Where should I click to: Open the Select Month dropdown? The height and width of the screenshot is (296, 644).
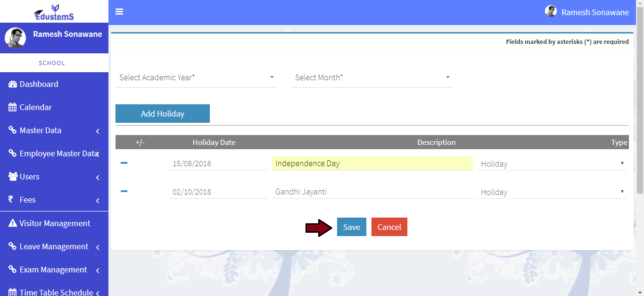[372, 77]
